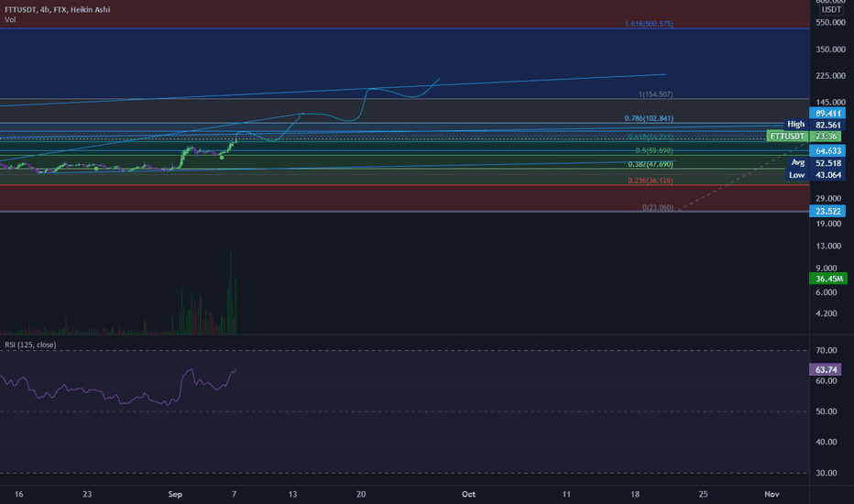Screen dimensions: 854x504
Task: Click the High 82.561 price label
Action: pos(816,125)
